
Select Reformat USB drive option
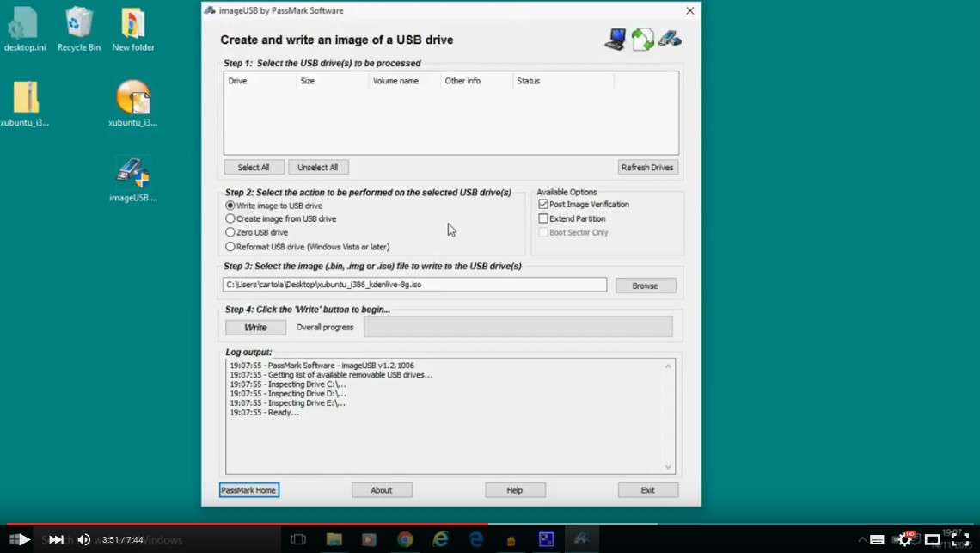pos(230,247)
